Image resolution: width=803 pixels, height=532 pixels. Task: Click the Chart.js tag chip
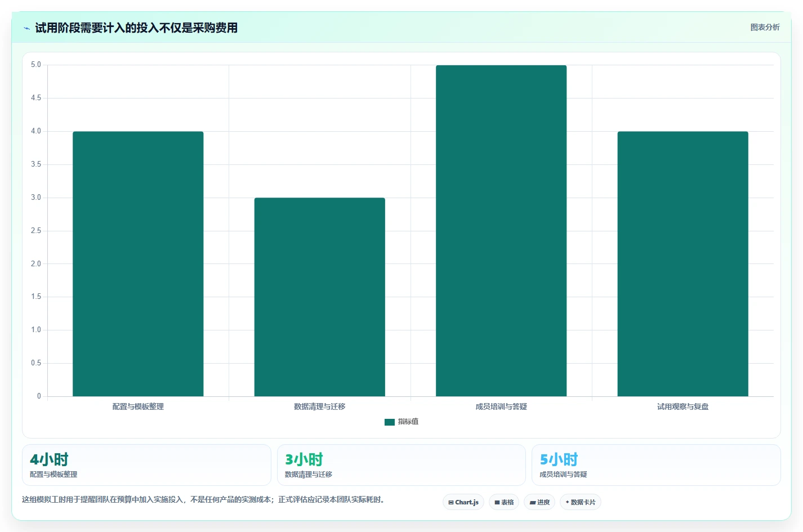click(463, 502)
